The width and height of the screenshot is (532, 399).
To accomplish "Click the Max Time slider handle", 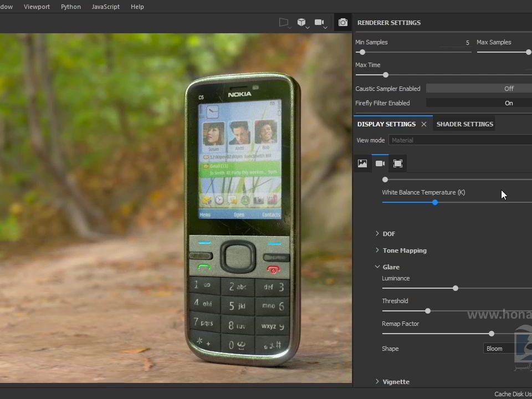I will coord(386,75).
